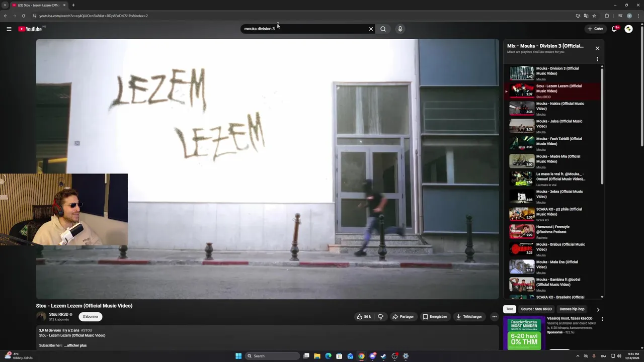Open the Windows Start button
644x362 pixels.
pos(238,356)
